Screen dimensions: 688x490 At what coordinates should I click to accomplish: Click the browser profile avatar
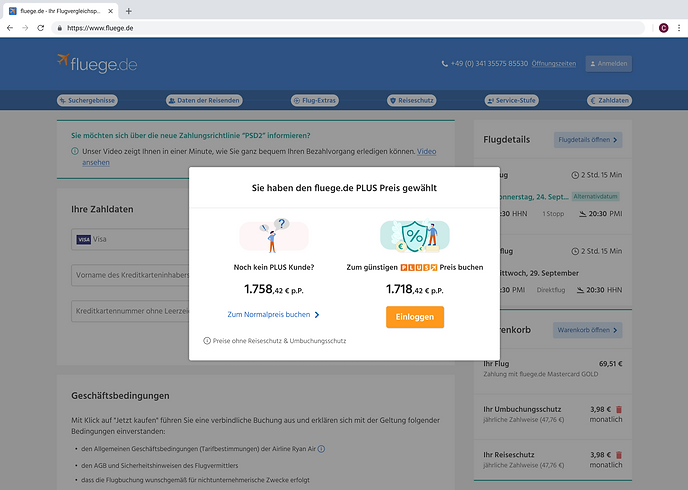663,28
